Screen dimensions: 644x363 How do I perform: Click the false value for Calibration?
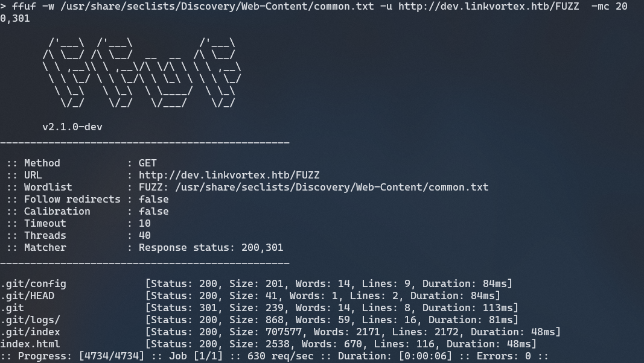click(x=153, y=212)
